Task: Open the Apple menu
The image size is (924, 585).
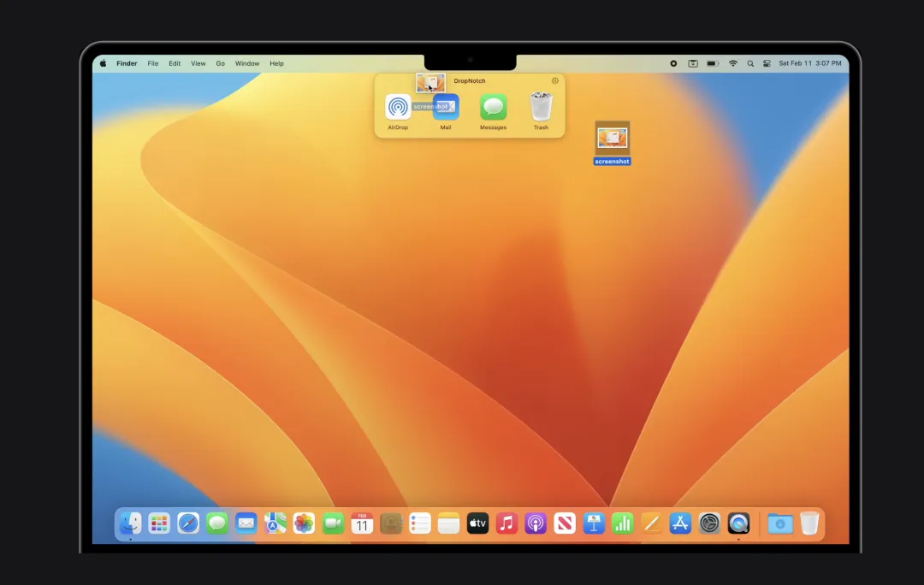Action: click(x=104, y=63)
